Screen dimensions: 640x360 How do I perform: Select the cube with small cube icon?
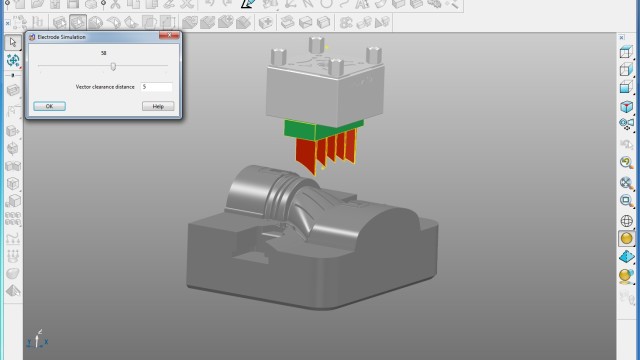13,201
